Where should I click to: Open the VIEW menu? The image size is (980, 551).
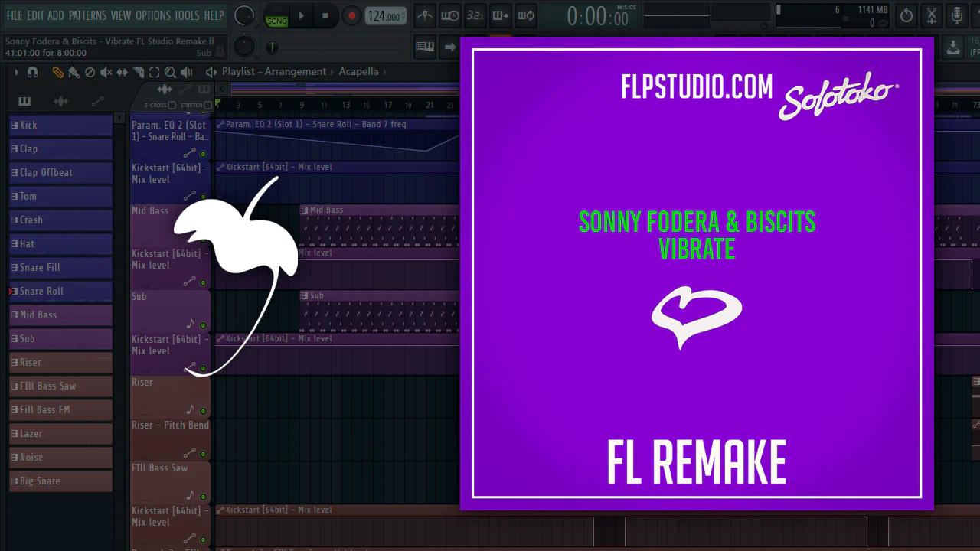click(121, 15)
